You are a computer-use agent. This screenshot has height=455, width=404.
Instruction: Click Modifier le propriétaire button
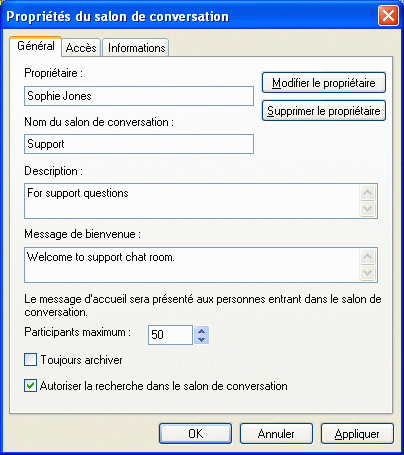324,83
